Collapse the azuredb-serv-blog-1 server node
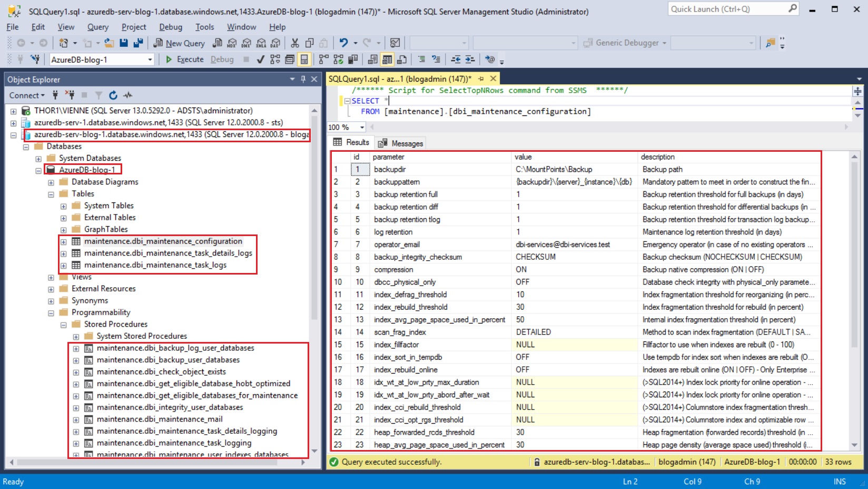 pyautogui.click(x=13, y=135)
